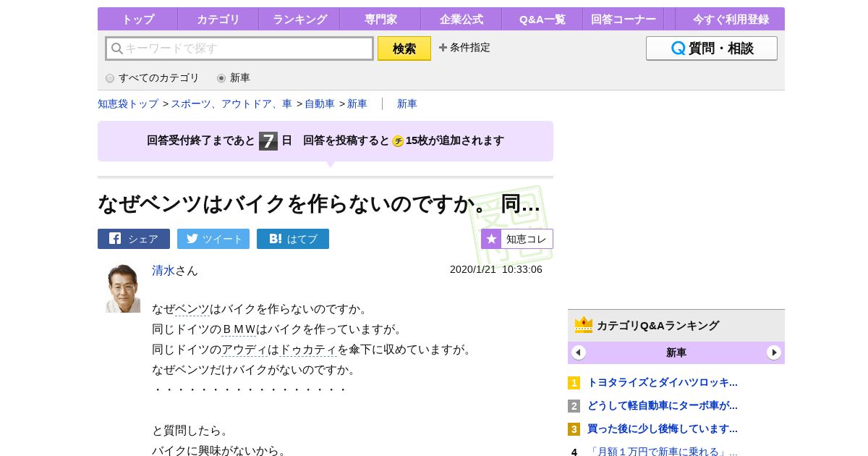
Task: Open ranked question どうして軽自動車にターボ車が...
Action: (x=663, y=405)
